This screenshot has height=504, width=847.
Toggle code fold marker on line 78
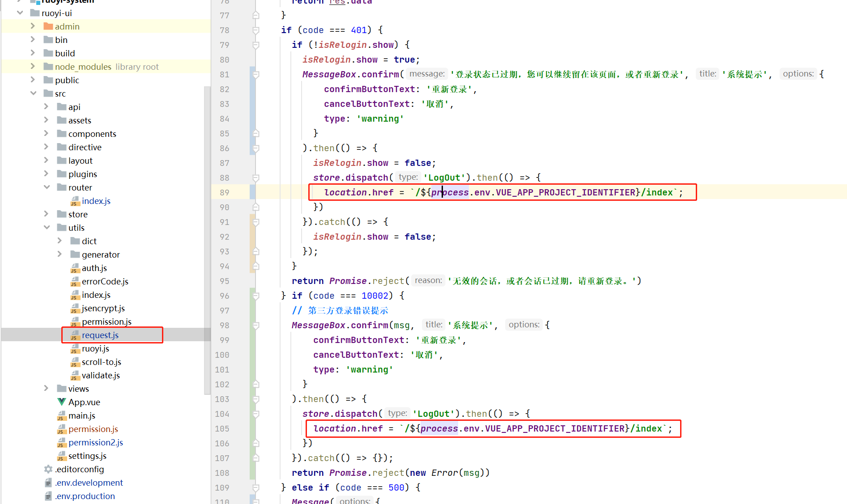(x=256, y=30)
